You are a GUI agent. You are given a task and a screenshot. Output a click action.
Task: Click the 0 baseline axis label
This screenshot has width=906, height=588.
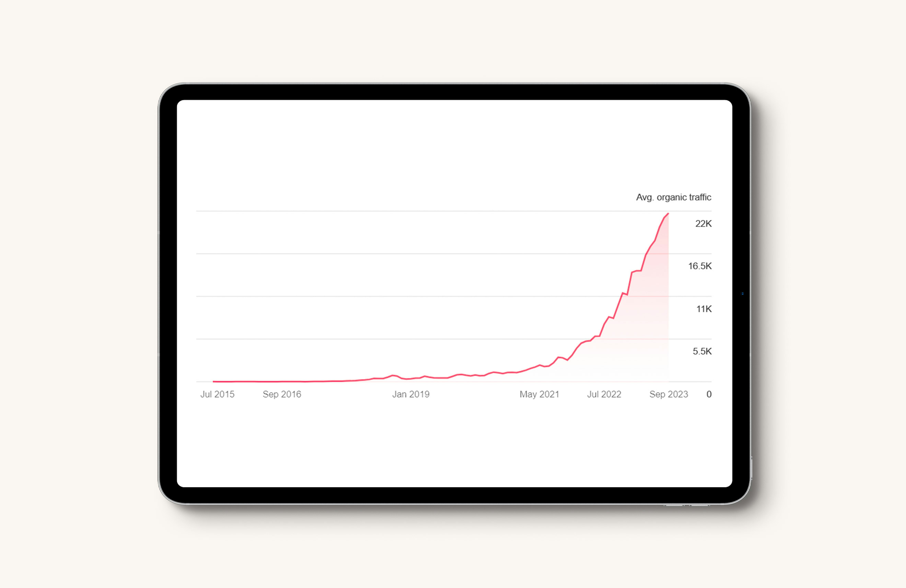coord(709,394)
